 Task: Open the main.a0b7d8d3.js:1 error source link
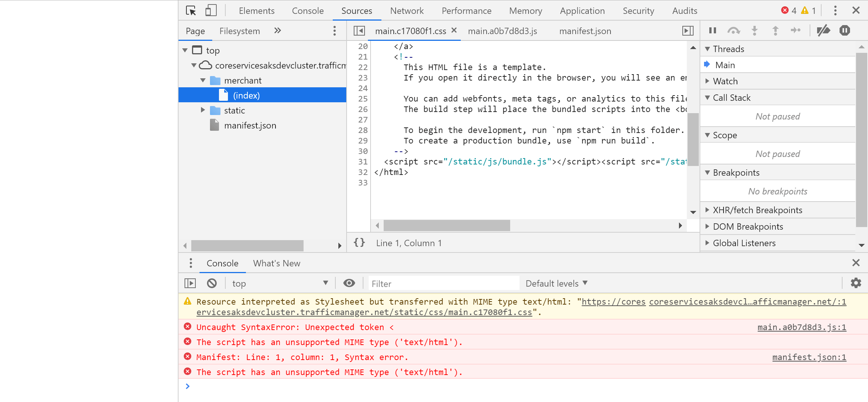pos(802,327)
